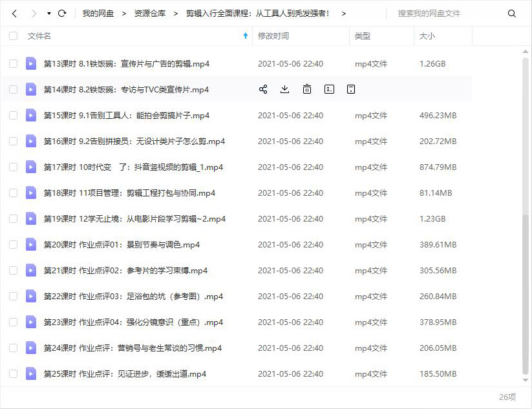The width and height of the screenshot is (532, 409).
Task: Click the video icon of 第20课时
Action: [x=31, y=244]
